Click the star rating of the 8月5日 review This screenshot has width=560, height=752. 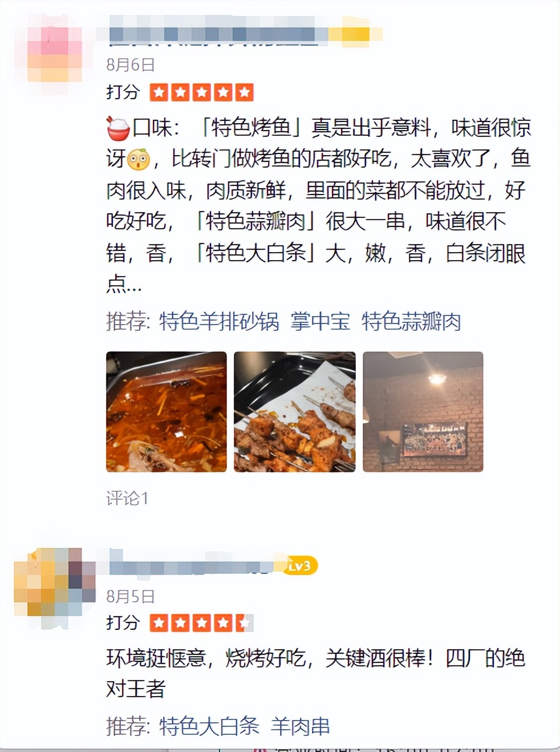click(202, 623)
